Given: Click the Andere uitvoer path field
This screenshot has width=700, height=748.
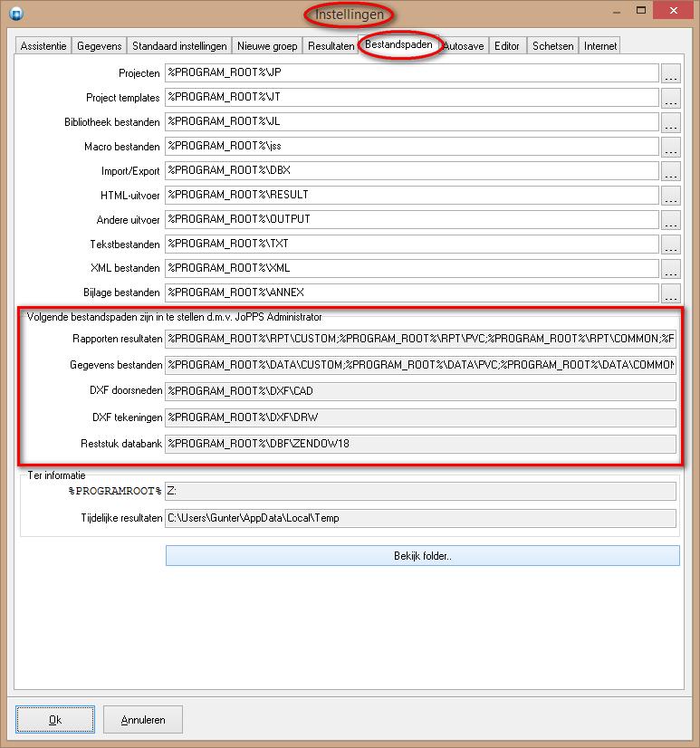Looking at the screenshot, I should [x=412, y=219].
